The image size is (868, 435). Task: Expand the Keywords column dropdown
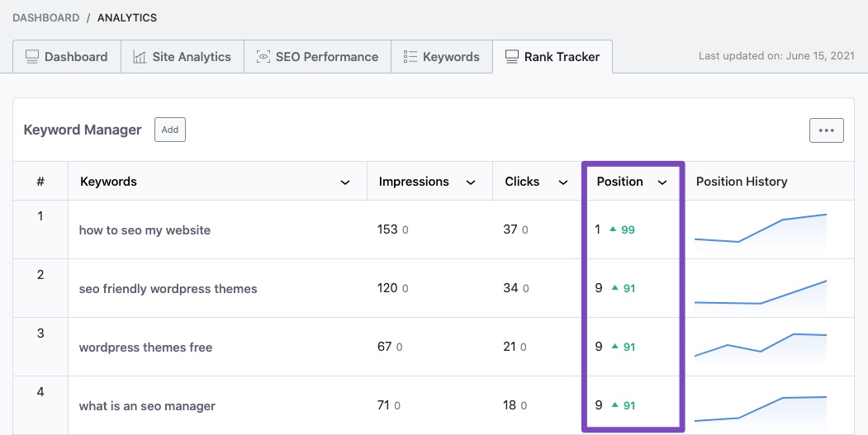[344, 182]
